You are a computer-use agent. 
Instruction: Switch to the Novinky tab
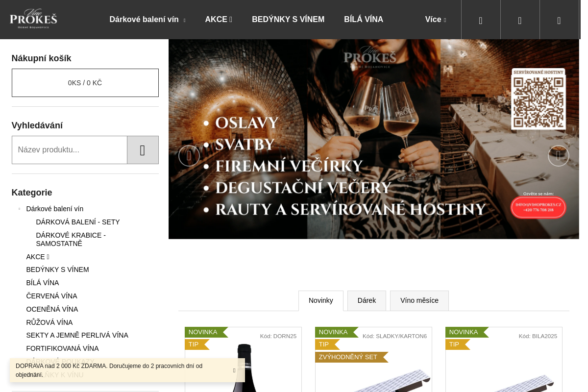click(x=321, y=300)
